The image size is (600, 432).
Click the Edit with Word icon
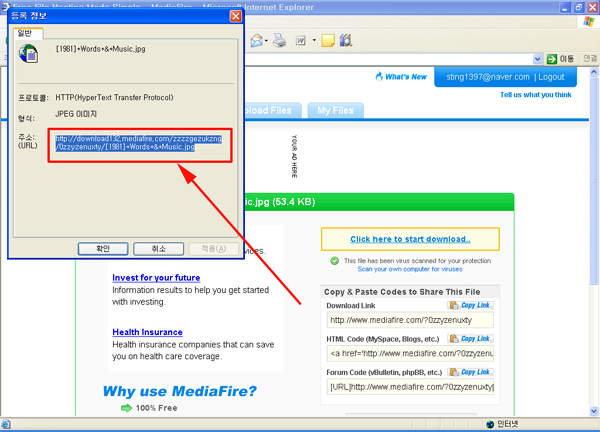tap(301, 40)
